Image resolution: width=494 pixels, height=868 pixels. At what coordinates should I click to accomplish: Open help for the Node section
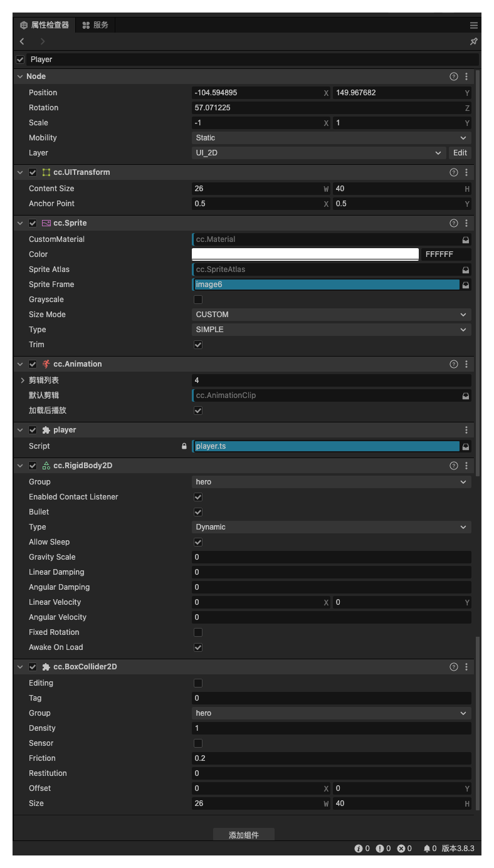(454, 76)
